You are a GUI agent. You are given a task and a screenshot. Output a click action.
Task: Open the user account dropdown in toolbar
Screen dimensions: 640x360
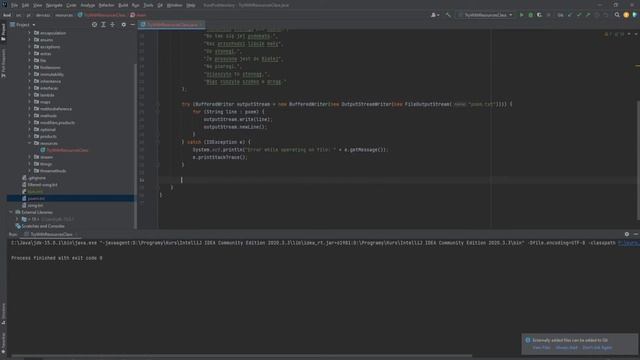tap(435, 15)
